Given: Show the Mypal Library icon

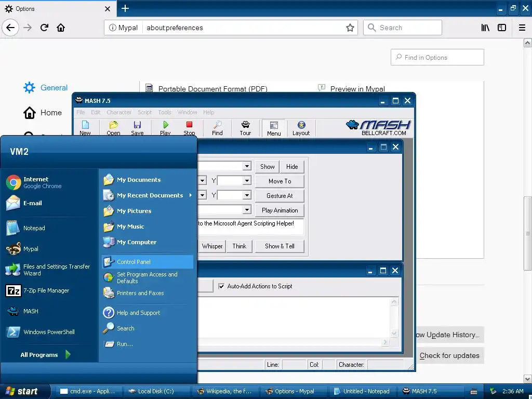Looking at the screenshot, I should pyautogui.click(x=485, y=28).
